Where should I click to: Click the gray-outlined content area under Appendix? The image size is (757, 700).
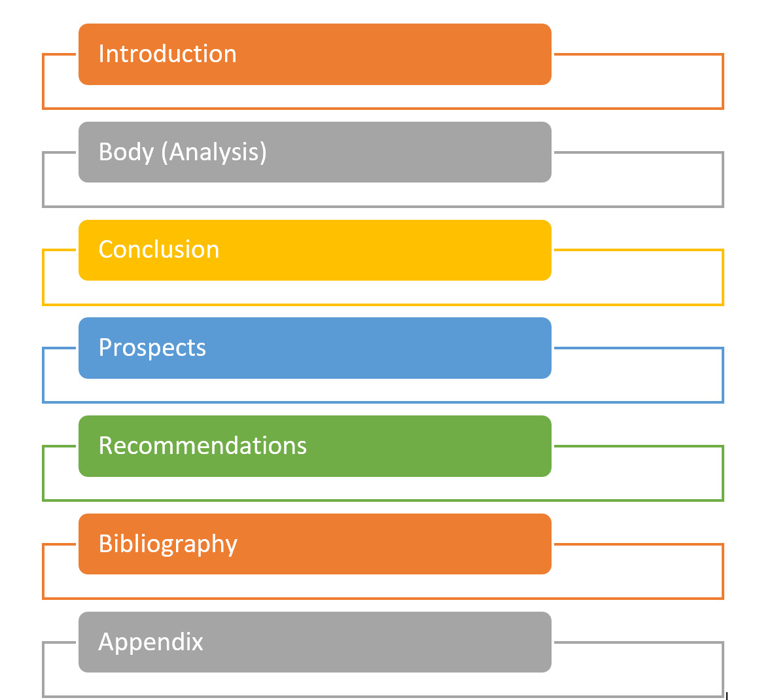[383, 684]
